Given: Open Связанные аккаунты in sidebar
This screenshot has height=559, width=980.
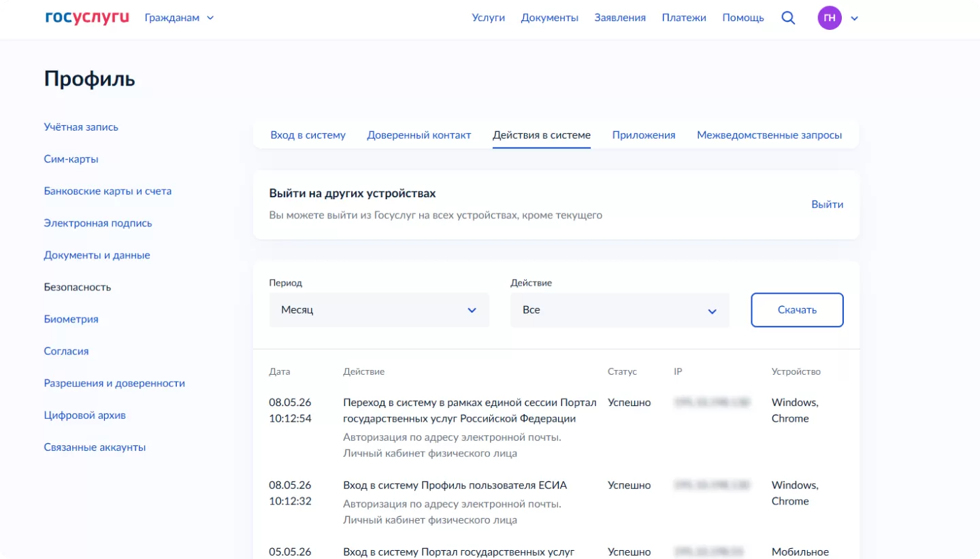Looking at the screenshot, I should pos(95,447).
